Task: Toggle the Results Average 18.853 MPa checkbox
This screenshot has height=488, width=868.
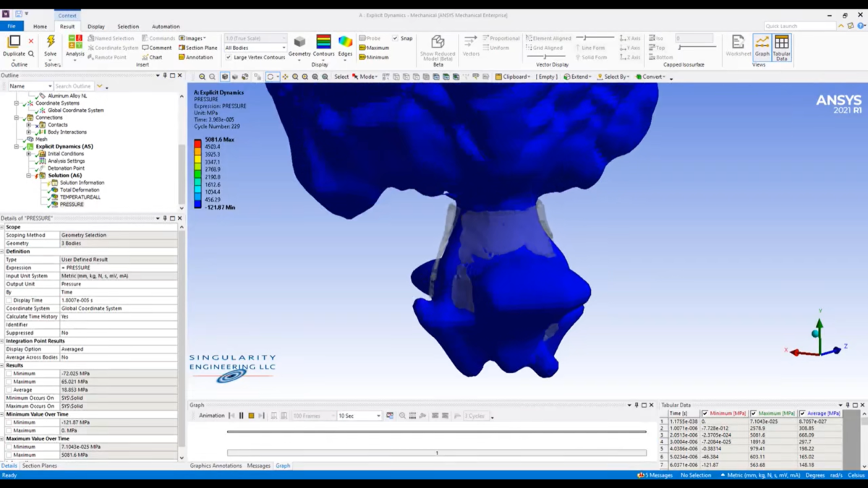Action: pos(9,390)
